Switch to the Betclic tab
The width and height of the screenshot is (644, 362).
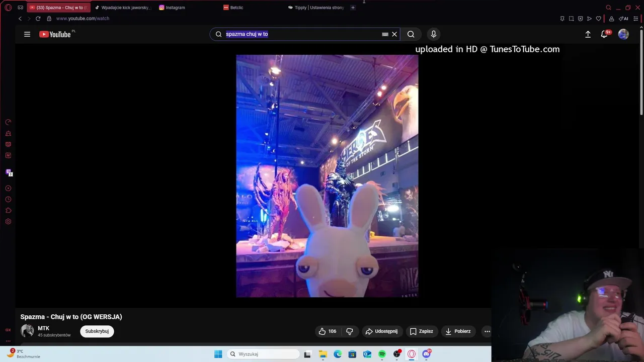[x=252, y=8]
